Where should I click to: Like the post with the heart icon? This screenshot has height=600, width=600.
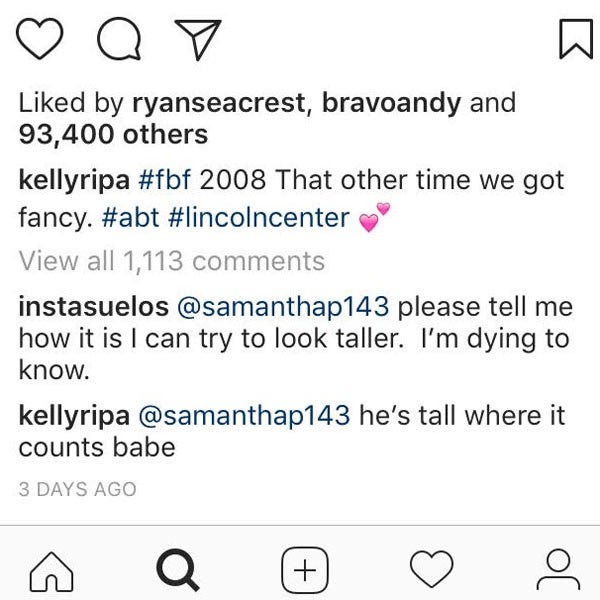pyautogui.click(x=42, y=41)
